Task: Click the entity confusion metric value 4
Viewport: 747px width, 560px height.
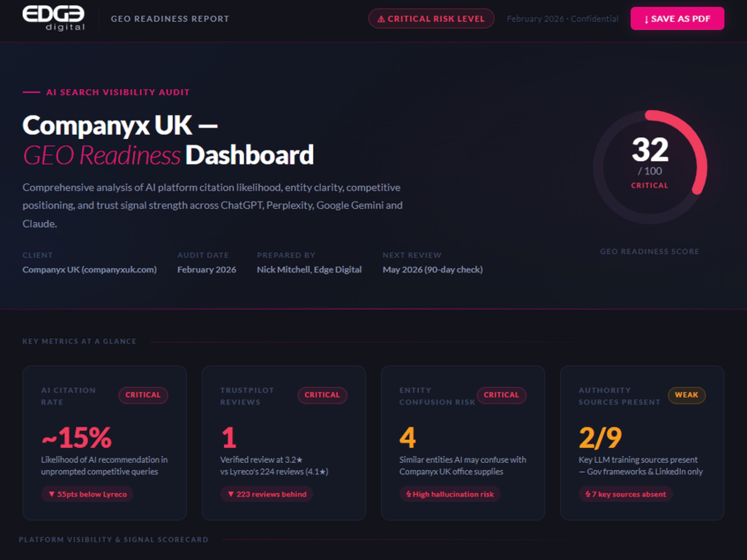Action: click(x=407, y=438)
